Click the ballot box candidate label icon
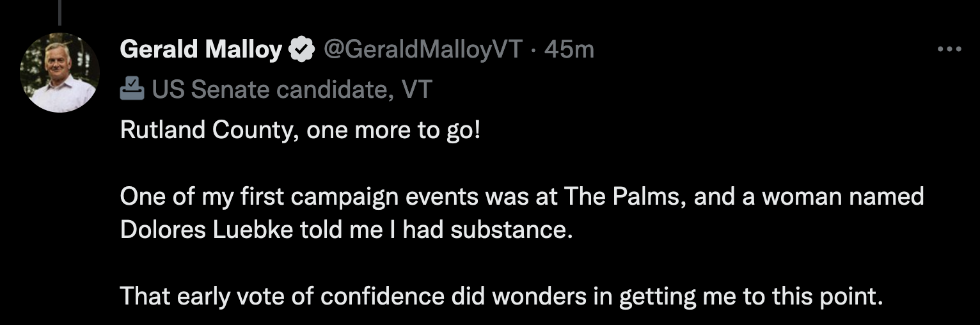 pyautogui.click(x=132, y=90)
